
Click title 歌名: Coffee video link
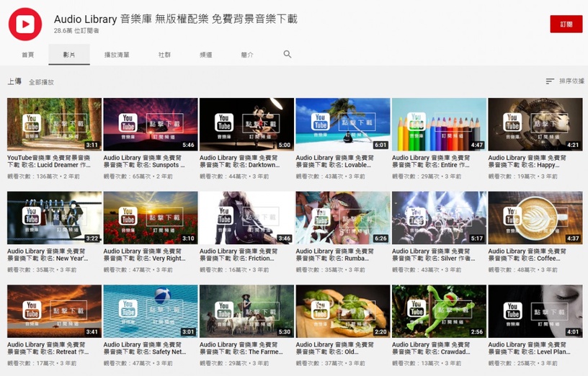click(x=527, y=254)
